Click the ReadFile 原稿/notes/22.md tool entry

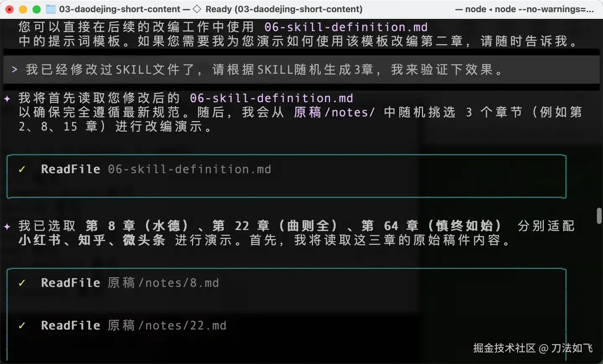pyautogui.click(x=134, y=326)
